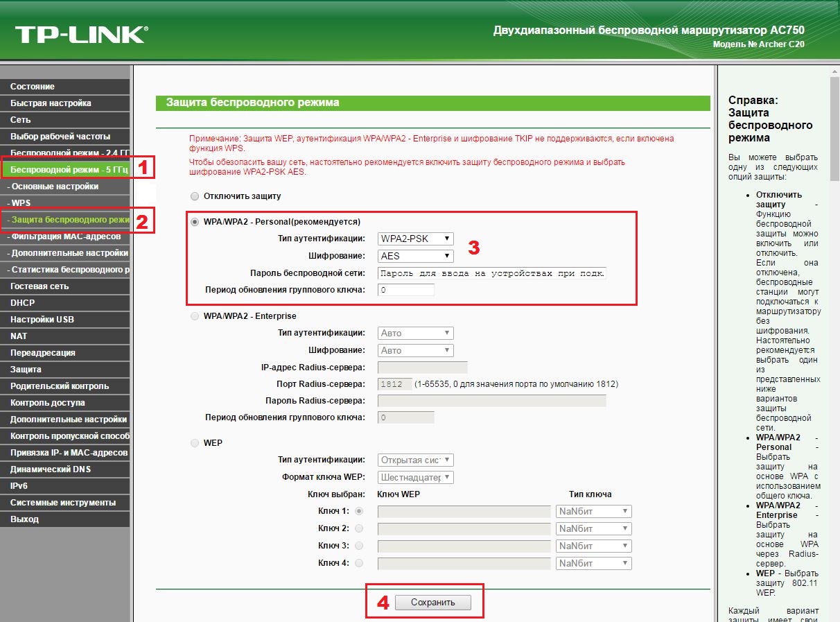Open 'Сеть' menu item

(x=64, y=120)
